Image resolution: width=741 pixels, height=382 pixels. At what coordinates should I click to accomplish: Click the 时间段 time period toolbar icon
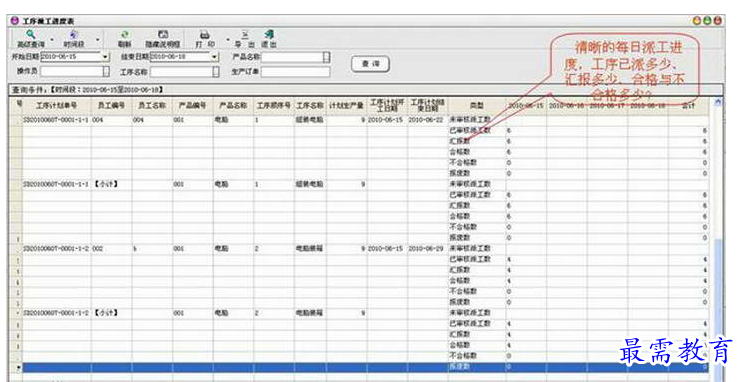pyautogui.click(x=74, y=38)
